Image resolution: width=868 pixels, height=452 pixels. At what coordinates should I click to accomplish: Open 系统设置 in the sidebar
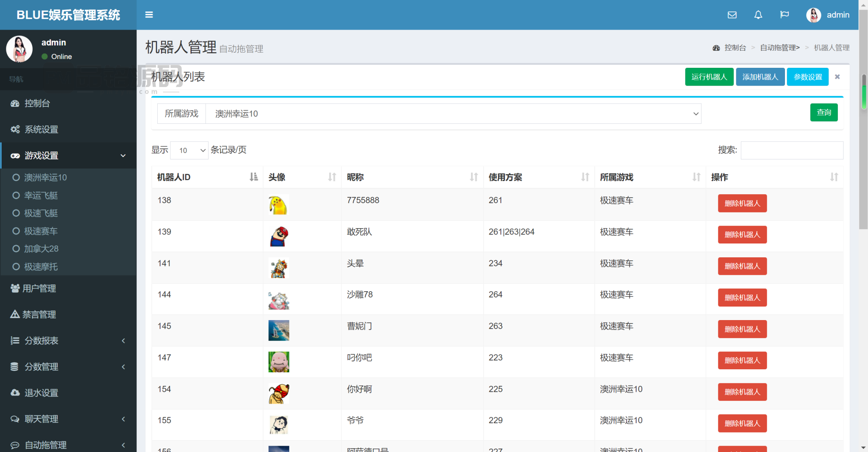click(x=68, y=129)
